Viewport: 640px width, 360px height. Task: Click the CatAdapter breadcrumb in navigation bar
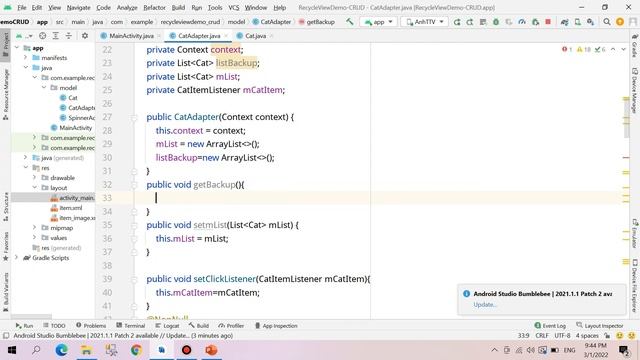[272, 22]
